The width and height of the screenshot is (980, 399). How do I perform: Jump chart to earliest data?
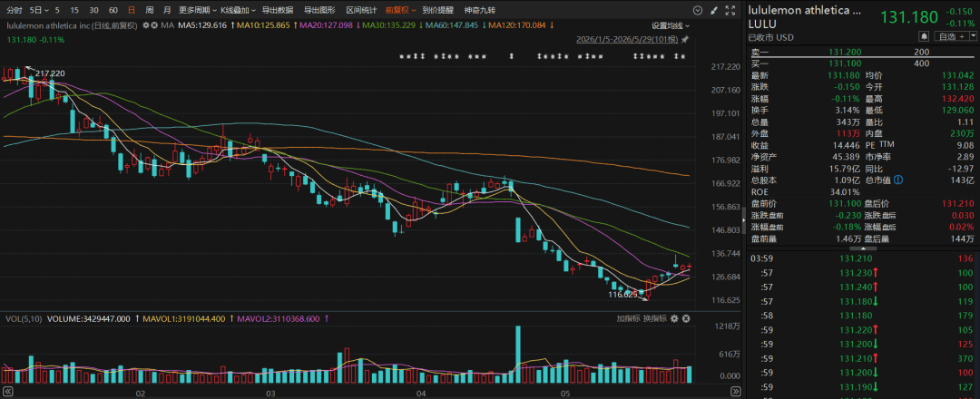[x=7, y=392]
